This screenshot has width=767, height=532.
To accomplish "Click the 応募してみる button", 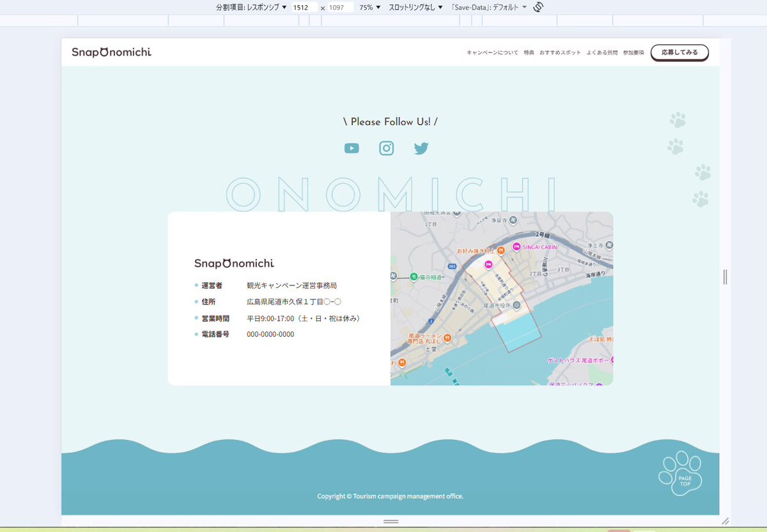I will 679,52.
